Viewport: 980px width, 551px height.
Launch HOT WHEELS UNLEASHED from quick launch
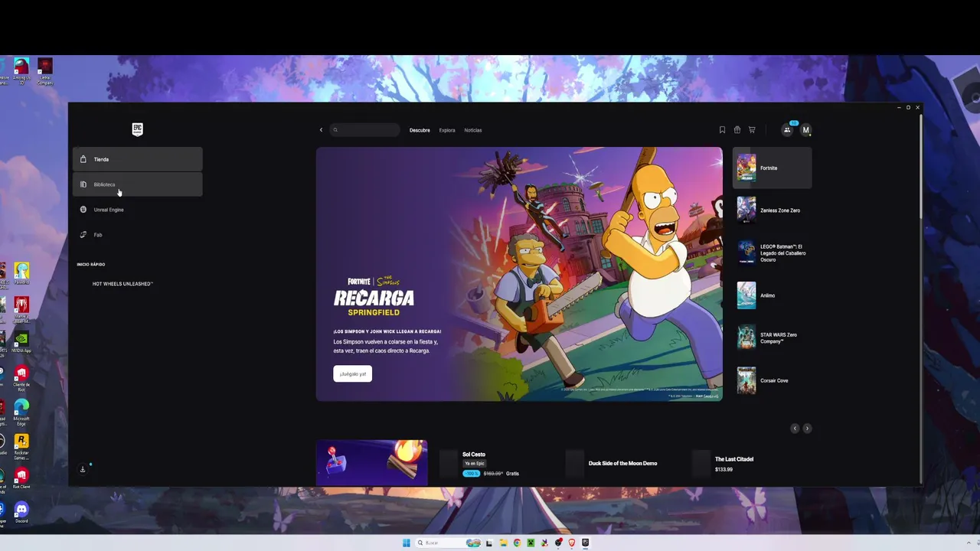(122, 284)
